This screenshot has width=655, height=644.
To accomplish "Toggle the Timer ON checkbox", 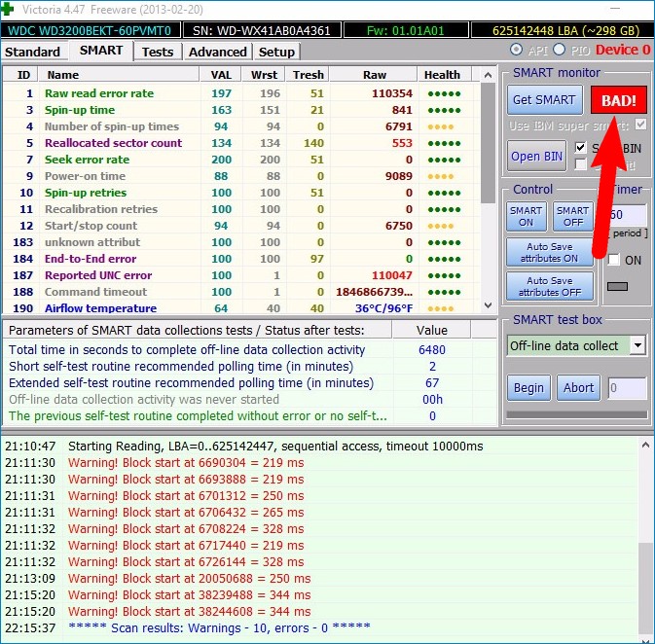I will tap(614, 260).
